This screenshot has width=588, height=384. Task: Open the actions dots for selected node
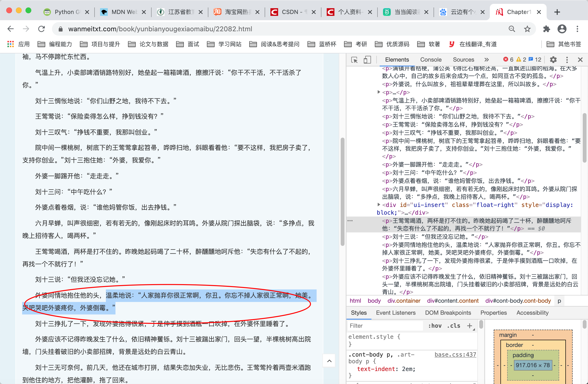(x=350, y=220)
